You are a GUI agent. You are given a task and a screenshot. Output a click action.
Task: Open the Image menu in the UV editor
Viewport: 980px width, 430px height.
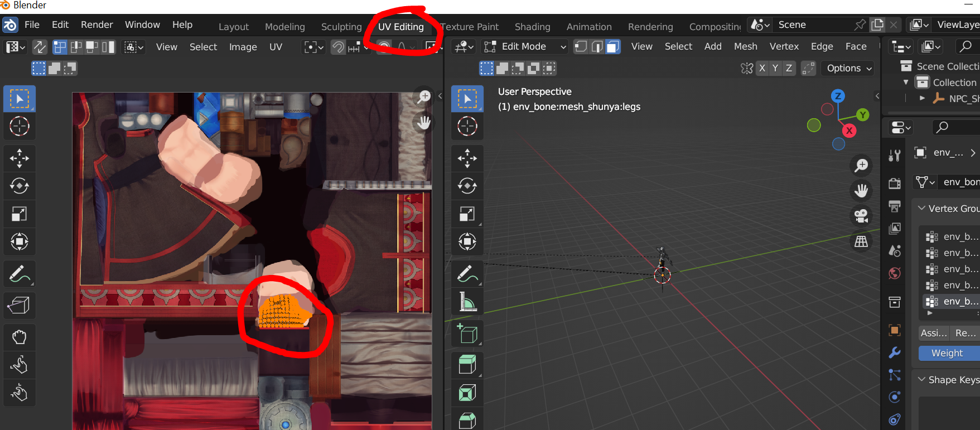[x=243, y=47]
